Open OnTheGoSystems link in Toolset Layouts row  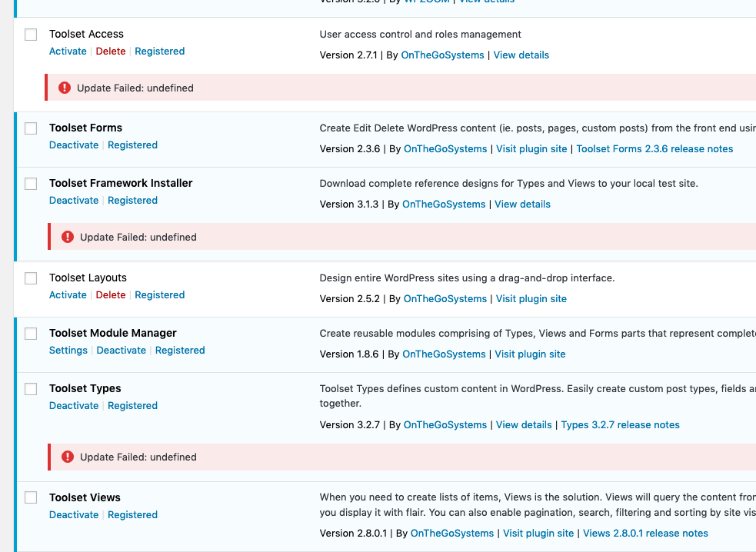(x=445, y=299)
